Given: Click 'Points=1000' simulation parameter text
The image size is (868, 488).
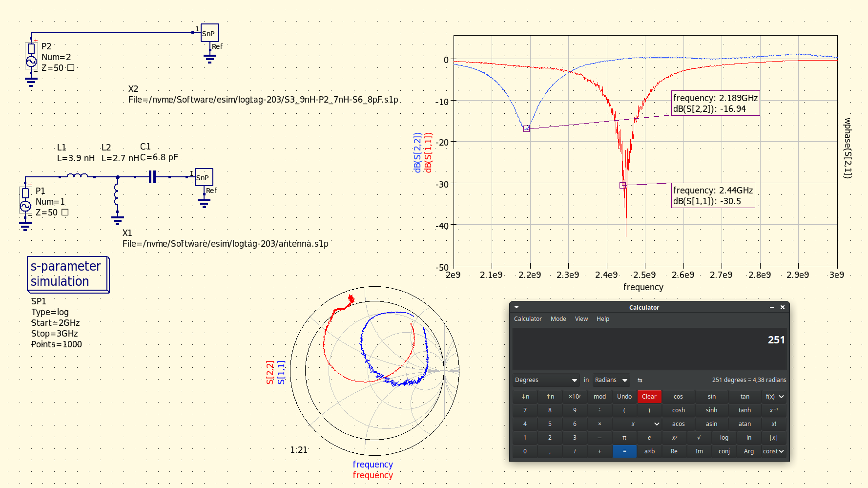Looking at the screenshot, I should (x=57, y=344).
